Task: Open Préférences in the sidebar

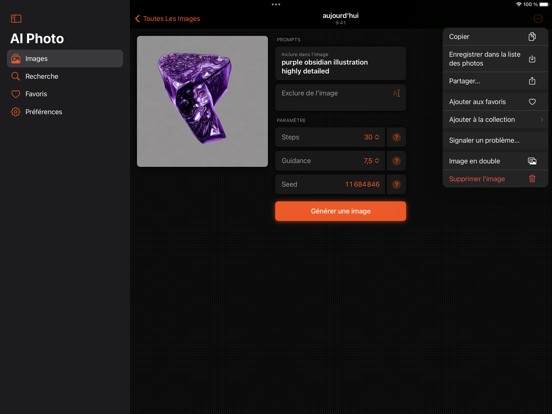Action: [x=65, y=112]
